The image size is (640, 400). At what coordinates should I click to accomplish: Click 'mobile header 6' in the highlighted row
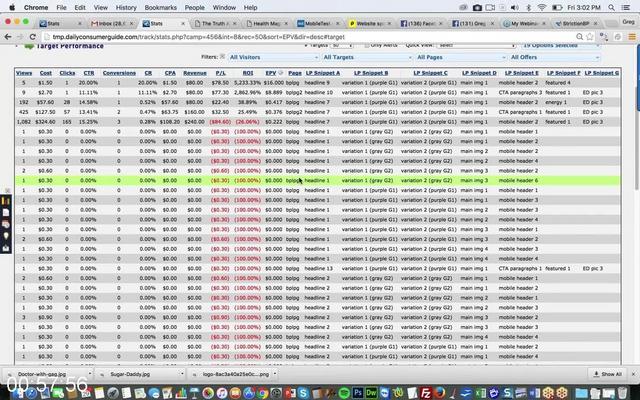tap(518, 180)
